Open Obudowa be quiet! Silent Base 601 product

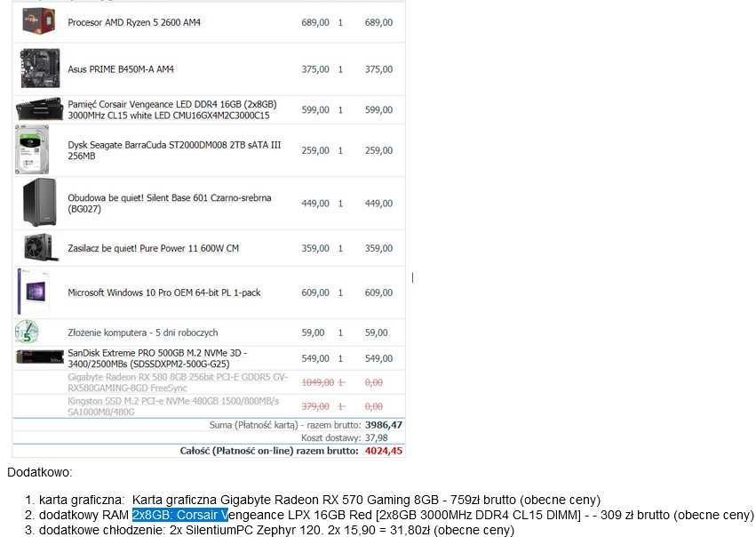tap(169, 203)
